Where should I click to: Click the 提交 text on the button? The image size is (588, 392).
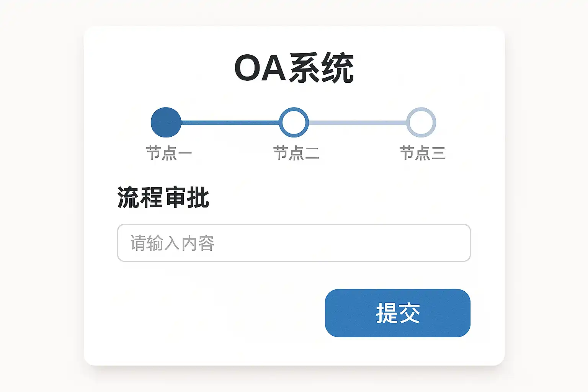[398, 313]
